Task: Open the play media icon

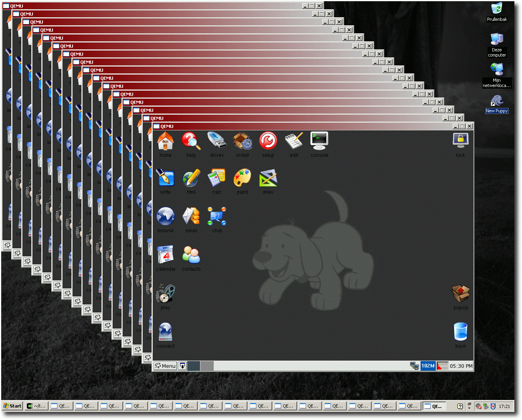Action: (x=165, y=293)
